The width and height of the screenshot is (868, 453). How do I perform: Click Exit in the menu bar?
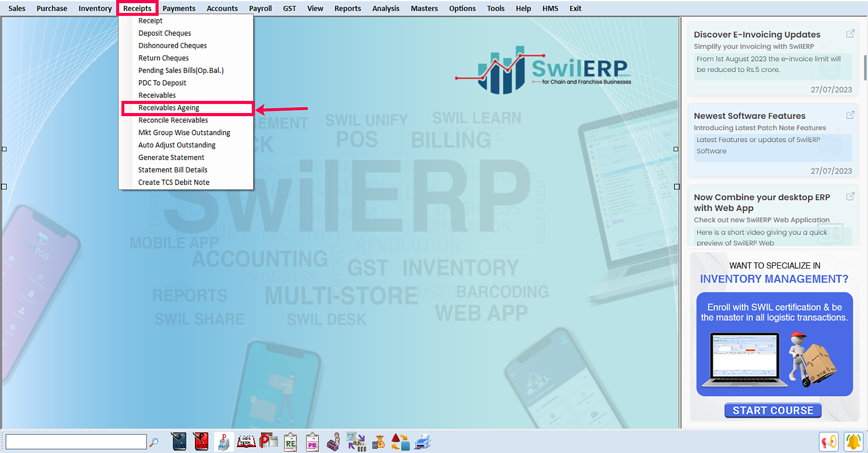coord(575,8)
